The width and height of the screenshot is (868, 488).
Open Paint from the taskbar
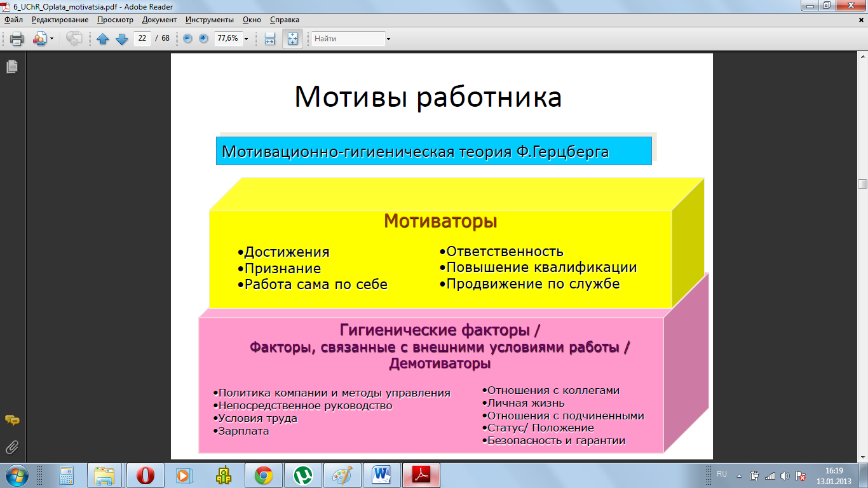coord(342,475)
